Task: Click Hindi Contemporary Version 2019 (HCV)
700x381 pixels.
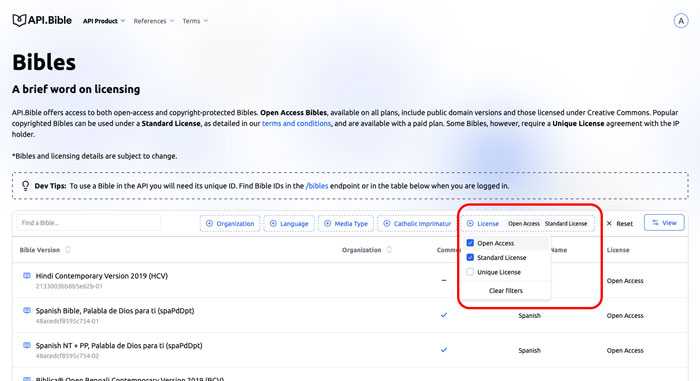Action: 102,276
